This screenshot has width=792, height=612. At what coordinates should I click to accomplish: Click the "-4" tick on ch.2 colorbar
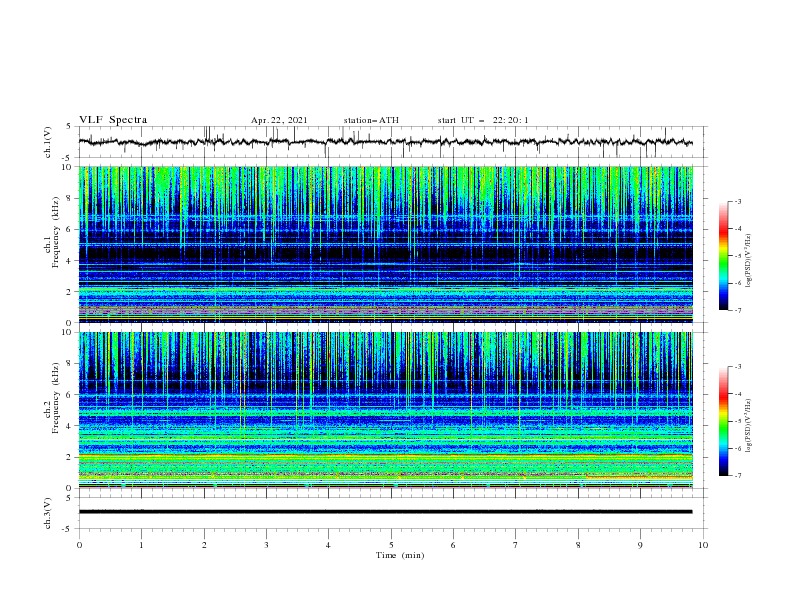737,394
